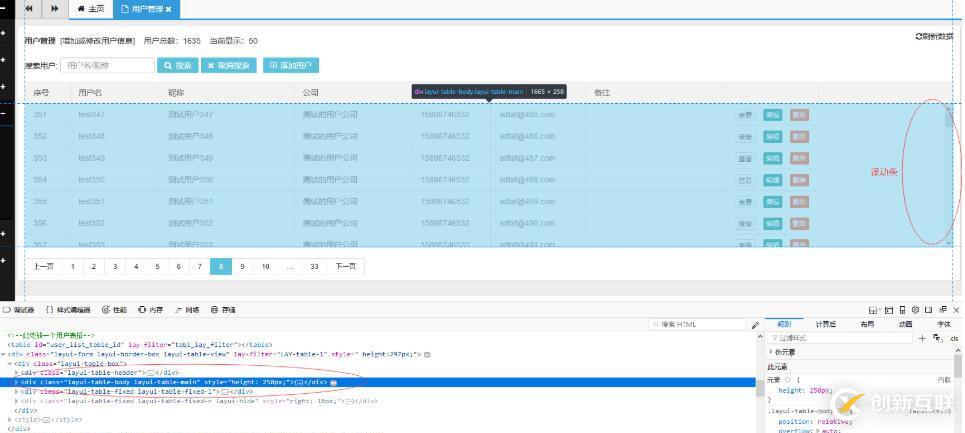Image resolution: width=965 pixels, height=433 pixels.
Task: Go to 上一页 previous page
Action: point(44,266)
